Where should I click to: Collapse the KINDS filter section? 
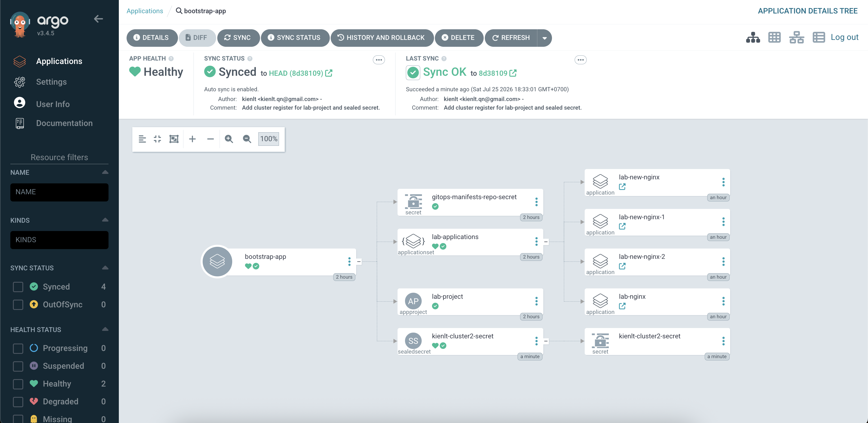pos(105,220)
